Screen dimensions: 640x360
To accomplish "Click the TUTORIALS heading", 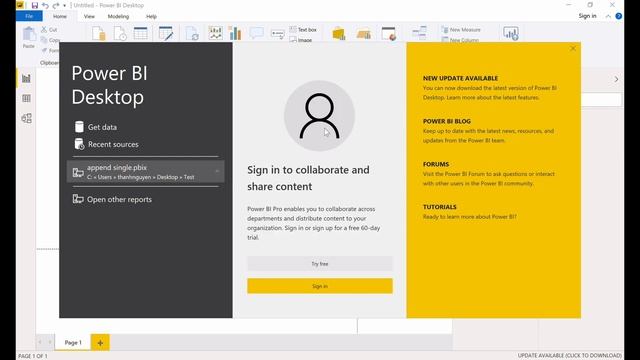I will (x=440, y=207).
